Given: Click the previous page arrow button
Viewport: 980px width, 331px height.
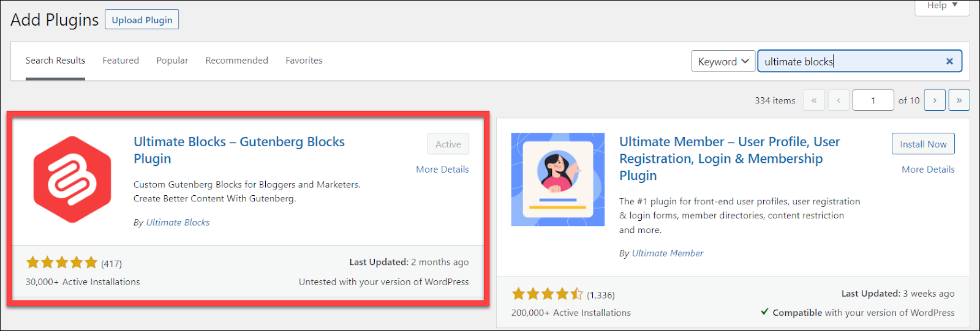Looking at the screenshot, I should [839, 100].
